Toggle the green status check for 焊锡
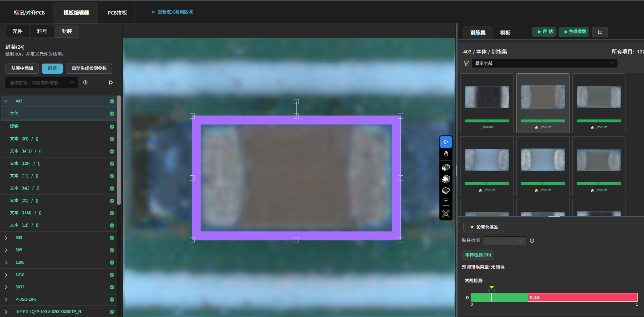Viewport: 644px width, 317px height. [112, 127]
